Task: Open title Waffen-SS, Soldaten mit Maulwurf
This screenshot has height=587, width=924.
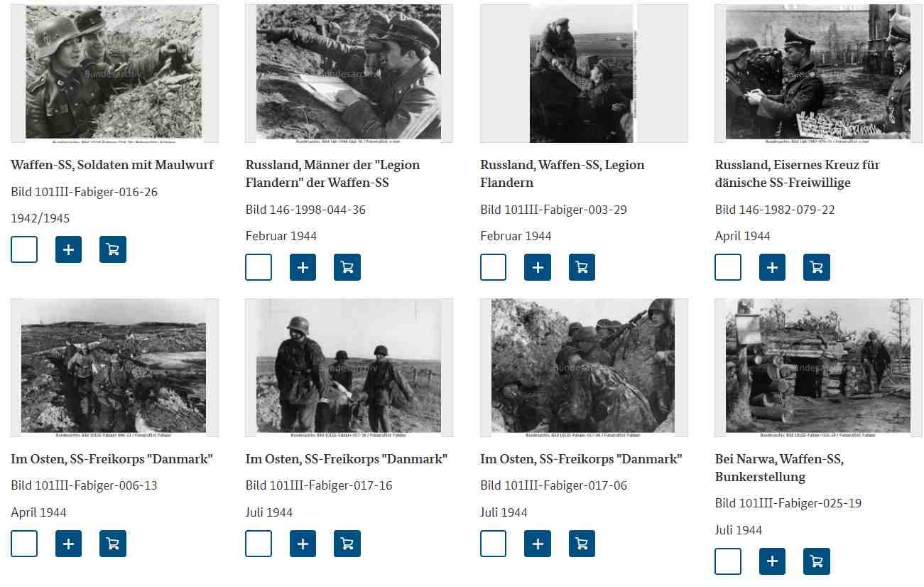Action: [x=112, y=165]
